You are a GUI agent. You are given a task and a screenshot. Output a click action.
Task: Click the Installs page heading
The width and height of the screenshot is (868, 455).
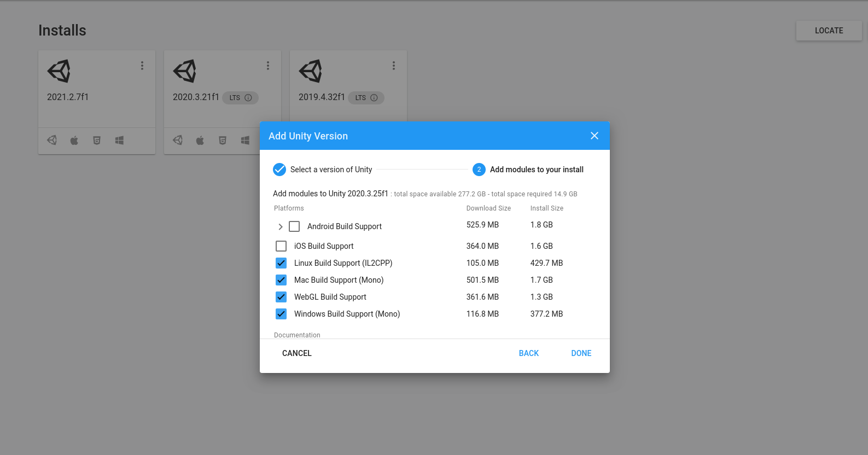point(62,31)
